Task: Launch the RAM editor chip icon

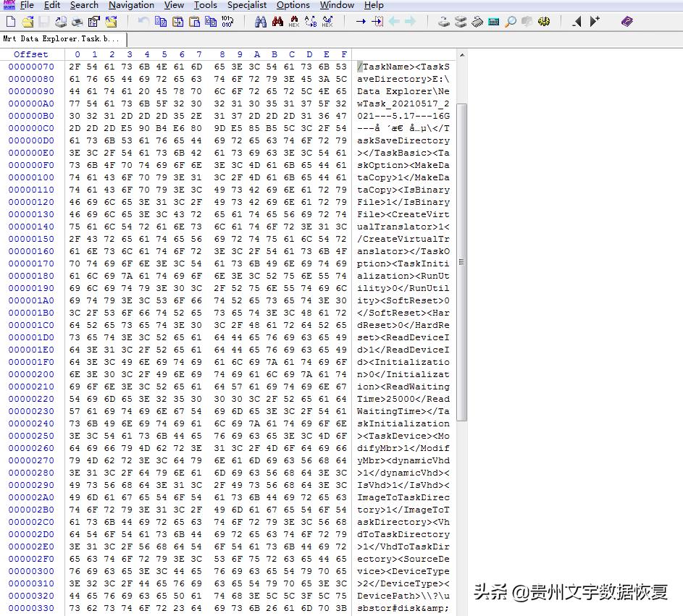Action: [x=477, y=22]
